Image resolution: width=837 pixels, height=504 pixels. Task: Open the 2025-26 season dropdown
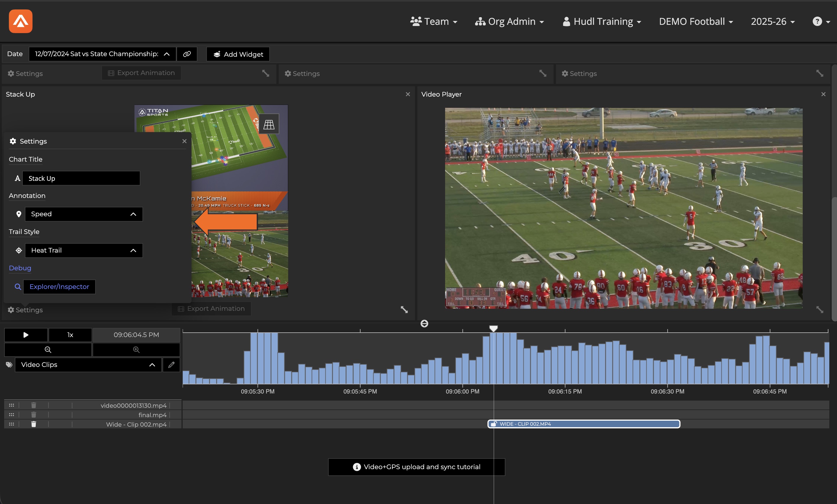tap(773, 21)
